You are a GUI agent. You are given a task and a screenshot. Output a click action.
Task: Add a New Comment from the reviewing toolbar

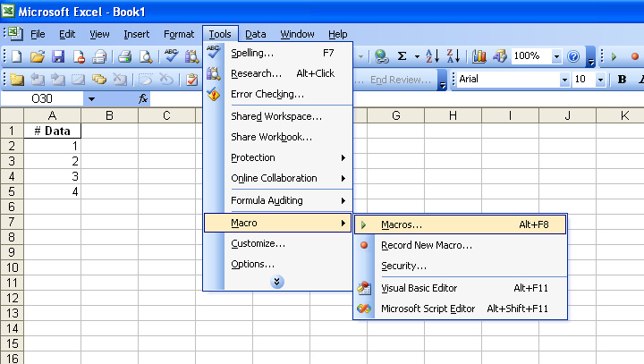point(16,80)
